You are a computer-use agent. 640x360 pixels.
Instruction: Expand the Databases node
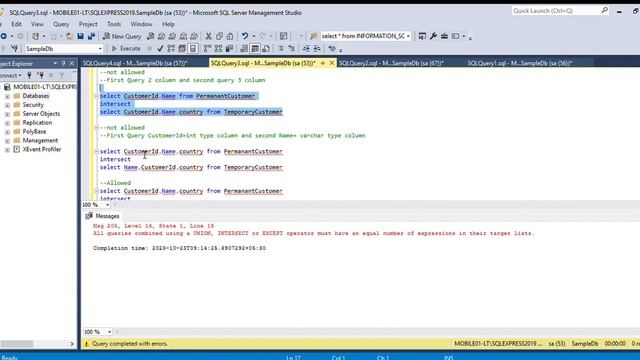tap(7, 96)
